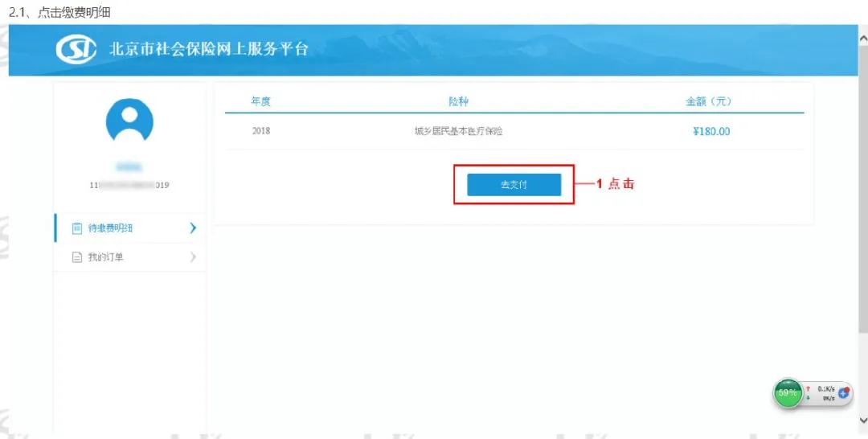Expand the 待缴费明细 chevron arrow
Image resolution: width=868 pixels, height=439 pixels.
pyautogui.click(x=193, y=228)
